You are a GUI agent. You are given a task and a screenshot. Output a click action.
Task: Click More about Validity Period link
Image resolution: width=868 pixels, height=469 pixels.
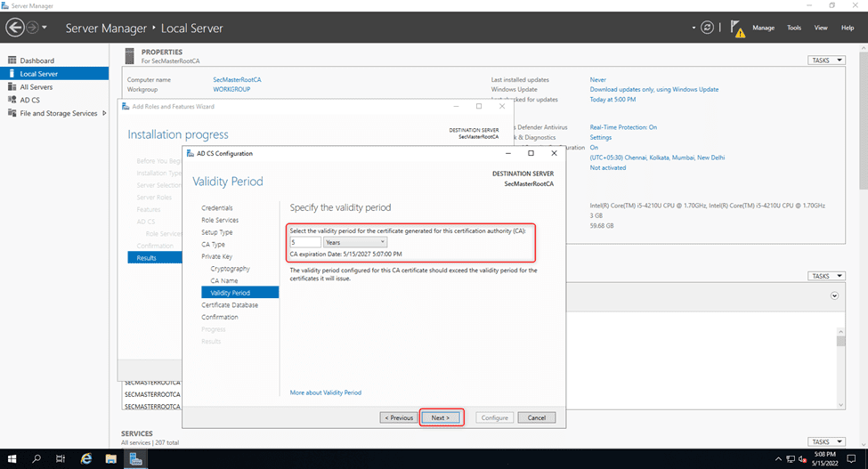click(x=326, y=392)
